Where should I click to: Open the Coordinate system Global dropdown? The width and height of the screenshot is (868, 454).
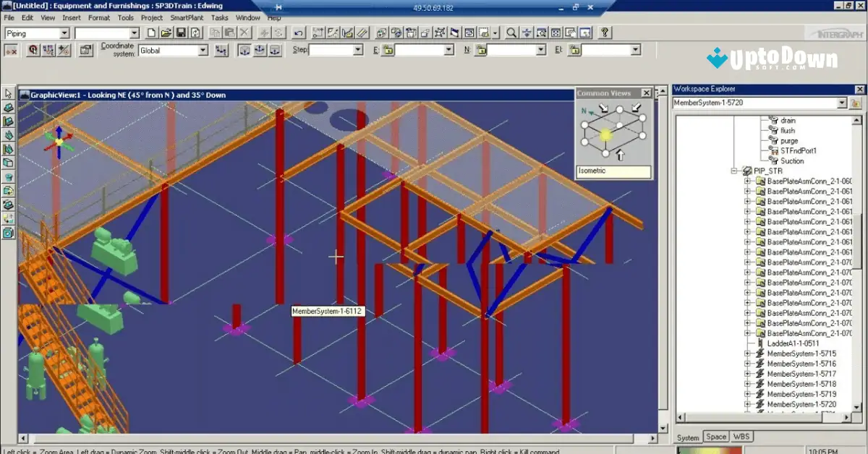tap(205, 49)
